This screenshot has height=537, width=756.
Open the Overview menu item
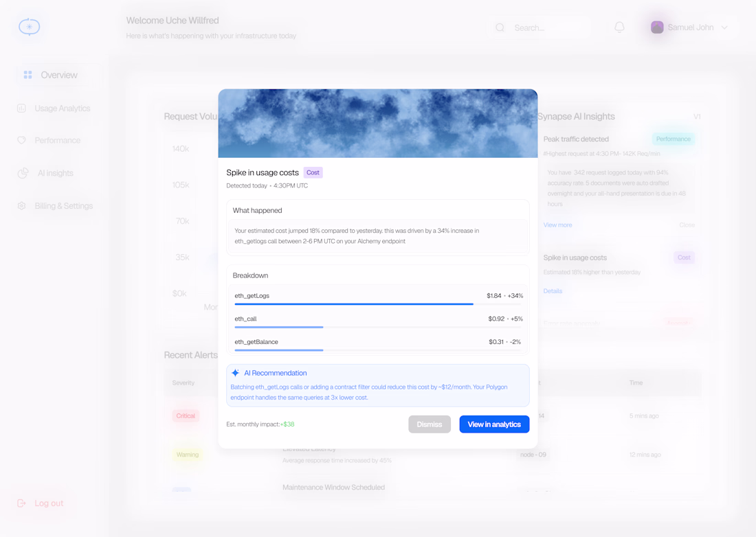click(x=58, y=75)
